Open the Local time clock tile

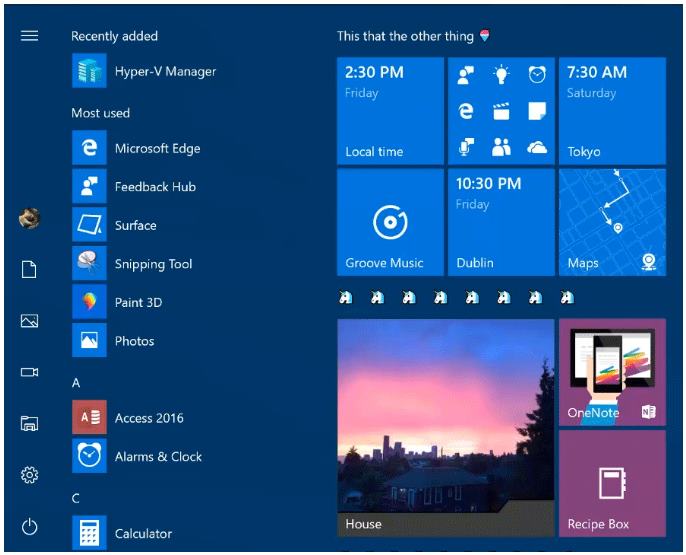pyautogui.click(x=390, y=111)
